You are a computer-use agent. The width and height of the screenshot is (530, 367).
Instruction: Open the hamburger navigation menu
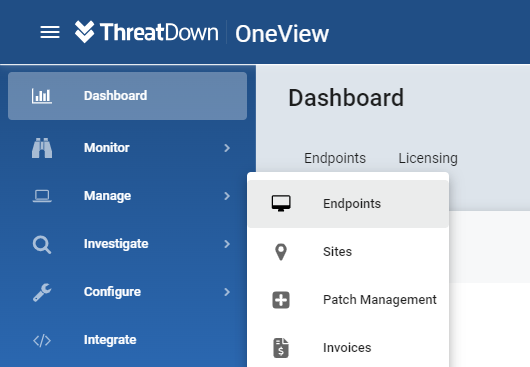pos(50,32)
